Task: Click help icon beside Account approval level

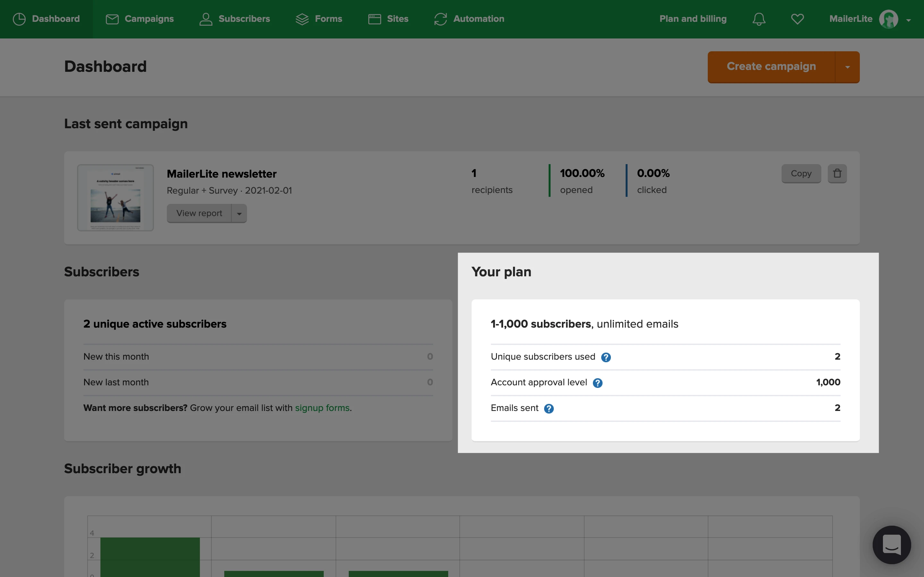Action: click(597, 383)
